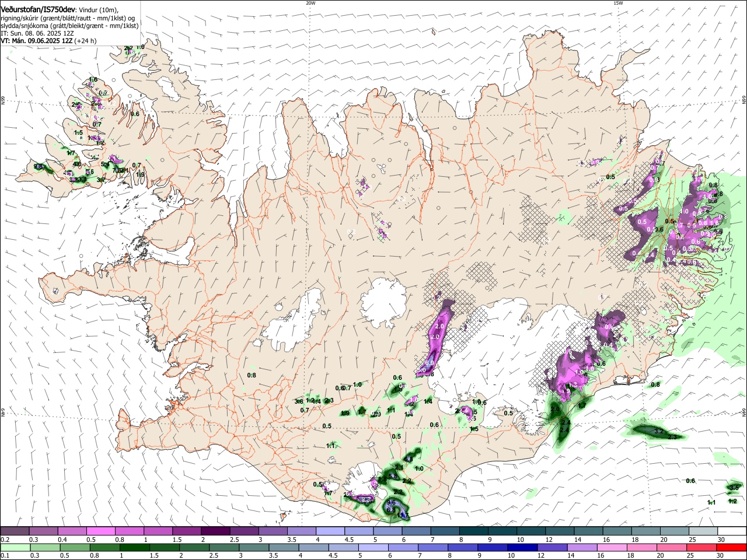Click the "1.0" value near the southern green showers
The height and width of the screenshot is (560, 747).
418,468
